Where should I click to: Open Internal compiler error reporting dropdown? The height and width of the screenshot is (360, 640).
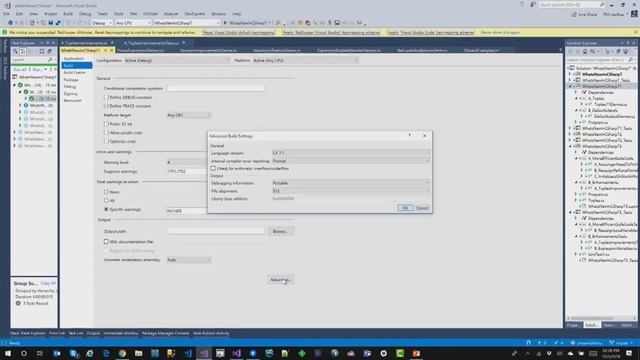click(x=351, y=161)
